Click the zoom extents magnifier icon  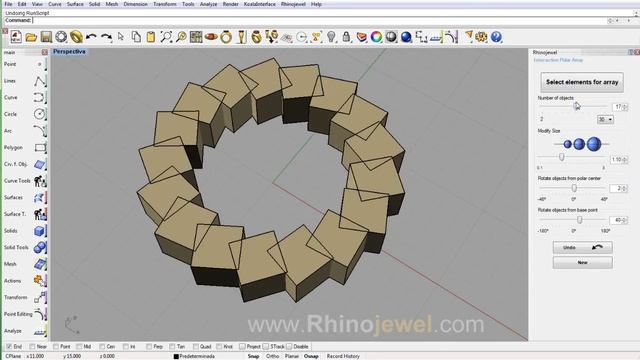166,37
